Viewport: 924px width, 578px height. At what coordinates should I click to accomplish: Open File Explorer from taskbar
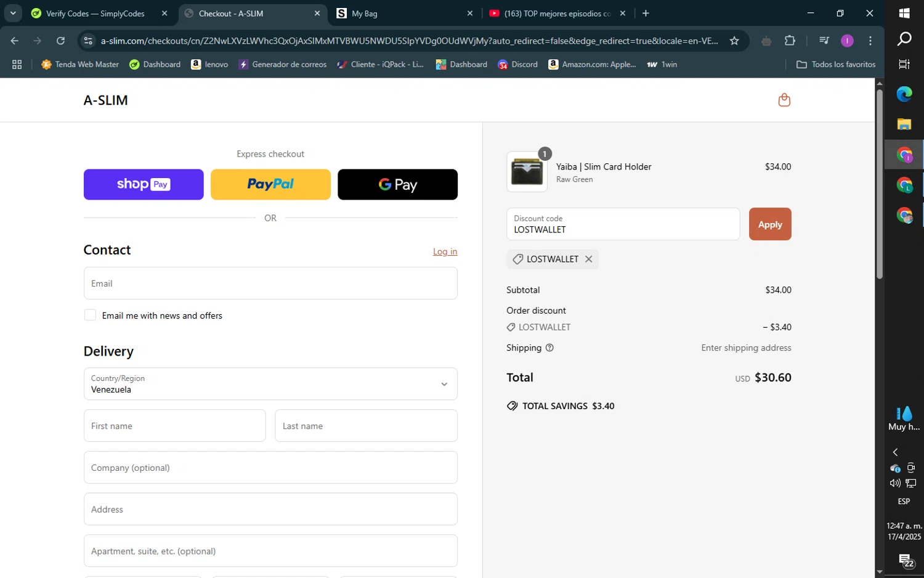coord(904,124)
